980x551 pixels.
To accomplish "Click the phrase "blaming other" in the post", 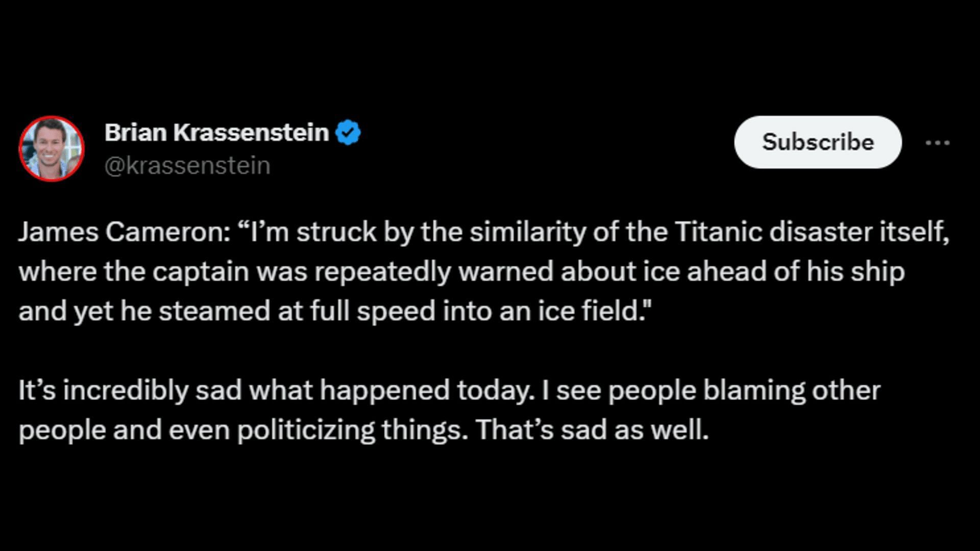I will pyautogui.click(x=792, y=391).
